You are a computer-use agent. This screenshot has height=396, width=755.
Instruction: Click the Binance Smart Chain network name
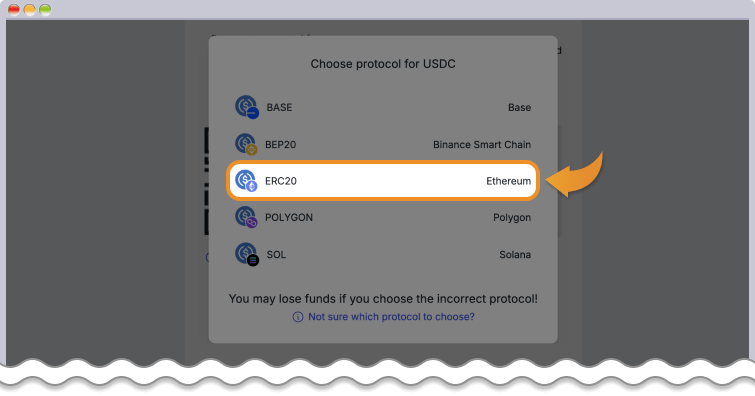click(482, 145)
